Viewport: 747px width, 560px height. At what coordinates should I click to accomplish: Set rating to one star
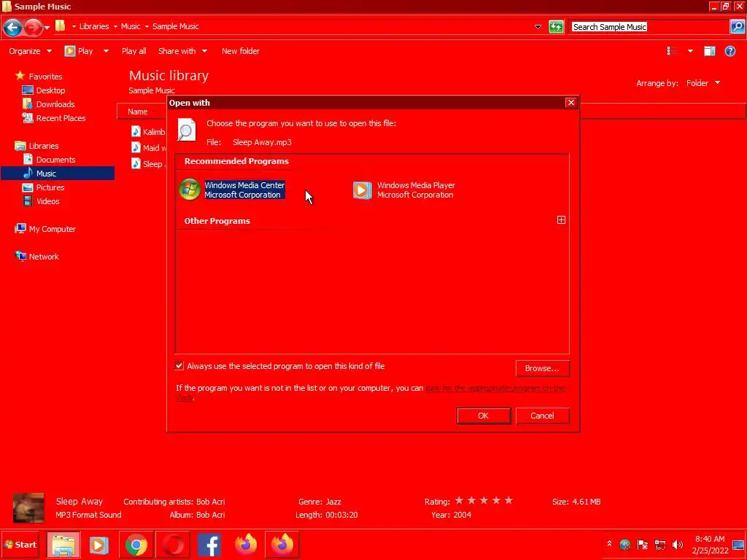[460, 500]
